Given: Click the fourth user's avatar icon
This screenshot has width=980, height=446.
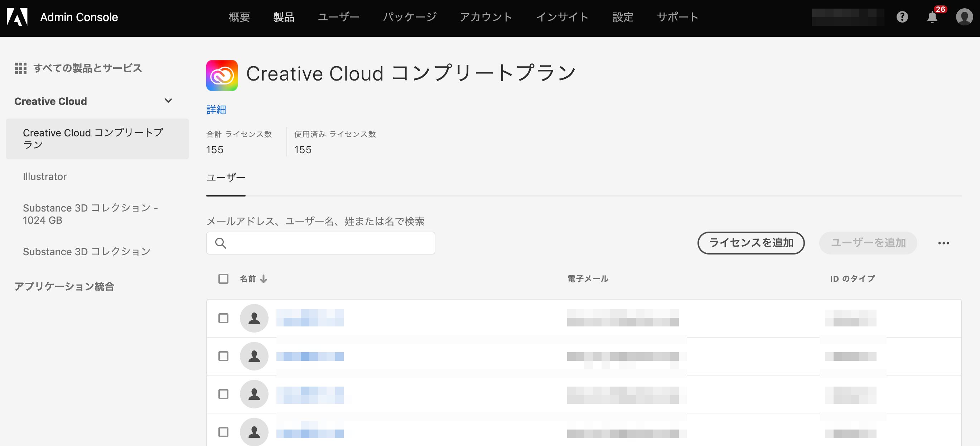Looking at the screenshot, I should (x=254, y=432).
